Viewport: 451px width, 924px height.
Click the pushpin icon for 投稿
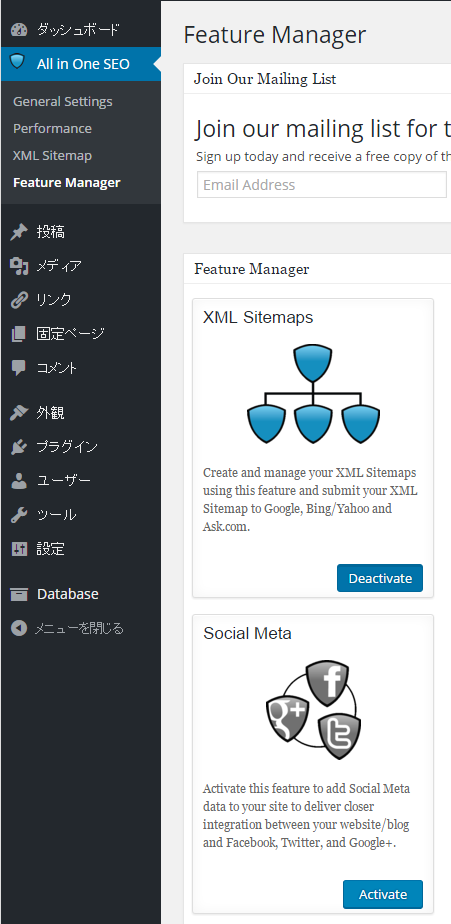pos(19,232)
